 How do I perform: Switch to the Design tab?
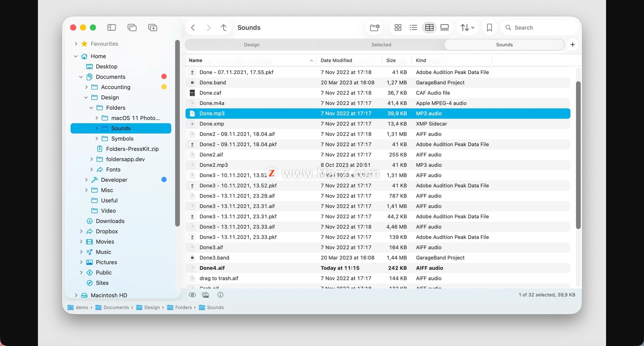(252, 45)
